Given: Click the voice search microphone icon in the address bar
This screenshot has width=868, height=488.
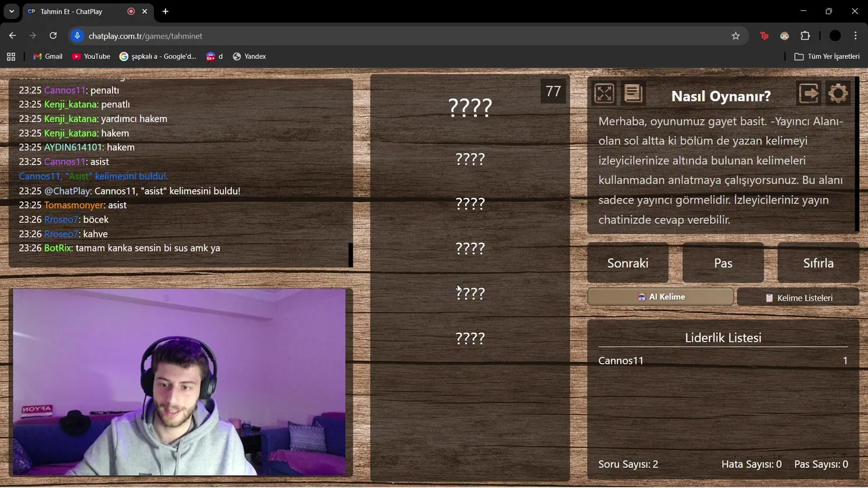Looking at the screenshot, I should tap(77, 36).
